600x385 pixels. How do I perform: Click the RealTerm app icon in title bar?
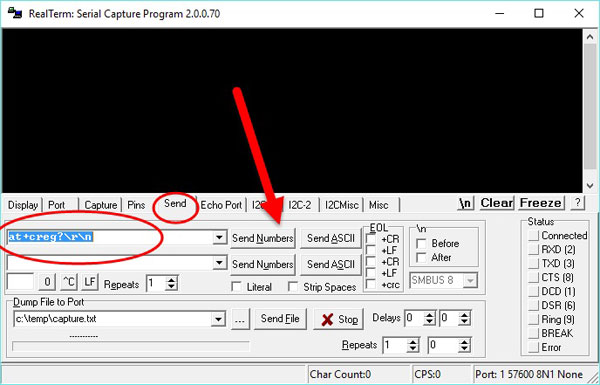tap(15, 13)
